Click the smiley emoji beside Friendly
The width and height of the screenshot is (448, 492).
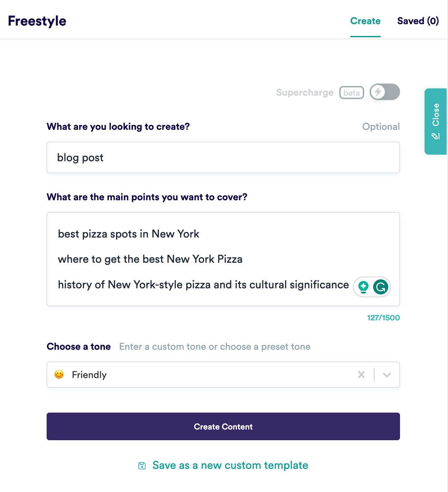[x=59, y=375]
